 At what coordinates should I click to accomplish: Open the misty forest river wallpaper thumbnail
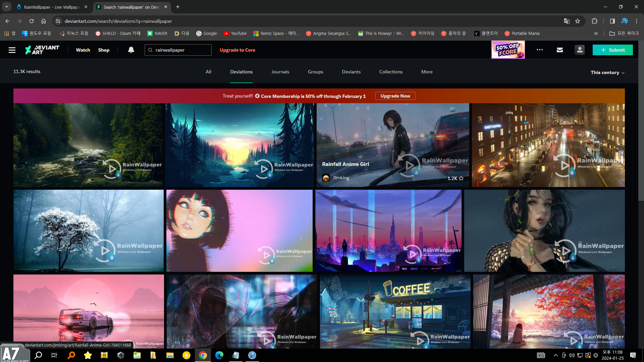pyautogui.click(x=89, y=145)
